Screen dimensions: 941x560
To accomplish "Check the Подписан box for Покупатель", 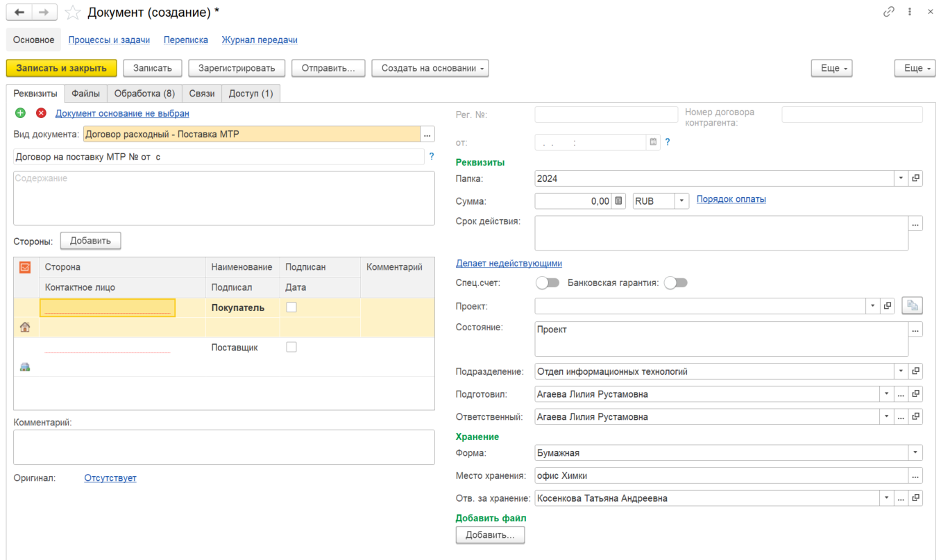I will (x=291, y=307).
